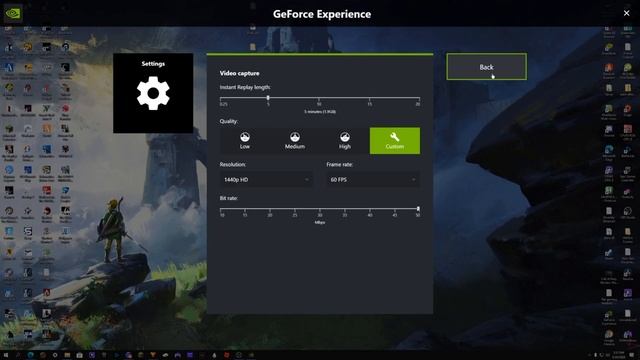Click the Instant Replay length slider handle
The image size is (640, 360).
click(x=268, y=98)
